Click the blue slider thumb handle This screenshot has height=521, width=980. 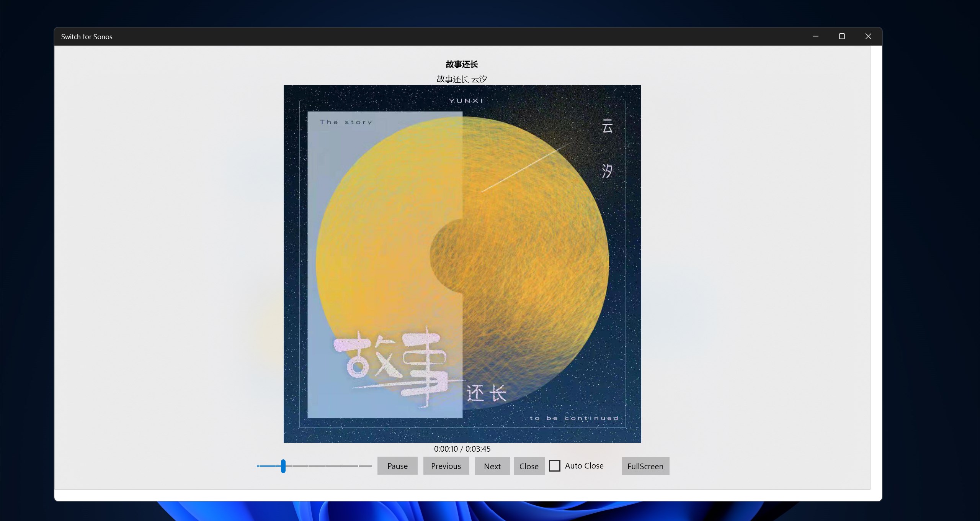[283, 466]
